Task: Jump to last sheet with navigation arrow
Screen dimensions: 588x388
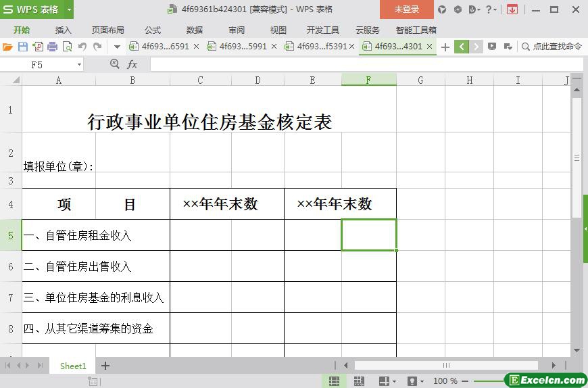Action: pos(40,366)
